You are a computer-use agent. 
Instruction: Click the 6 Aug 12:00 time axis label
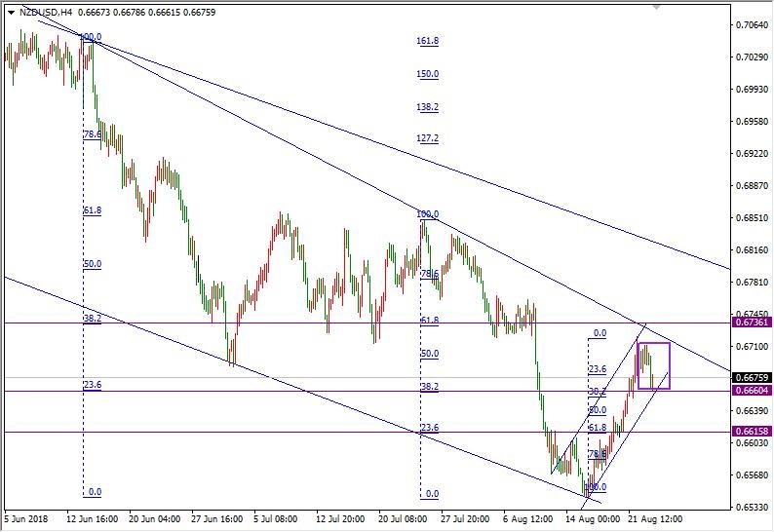(x=526, y=519)
